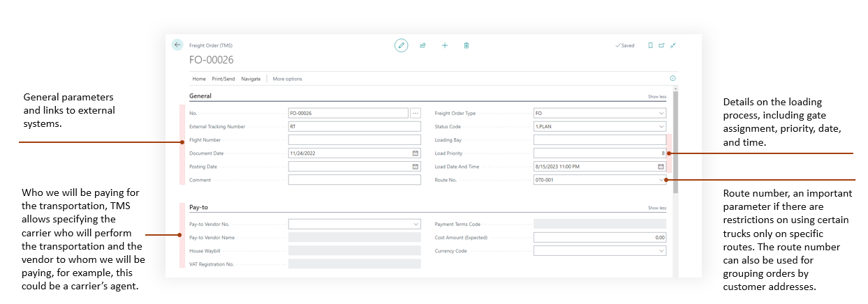Click the Flight Number input field
The width and height of the screenshot is (868, 304).
pos(354,140)
